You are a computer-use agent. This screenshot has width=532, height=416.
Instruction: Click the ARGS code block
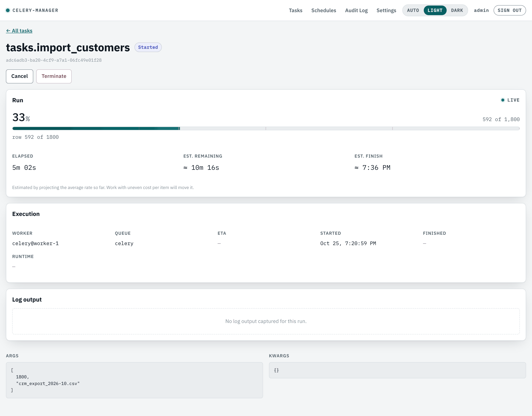point(134,380)
